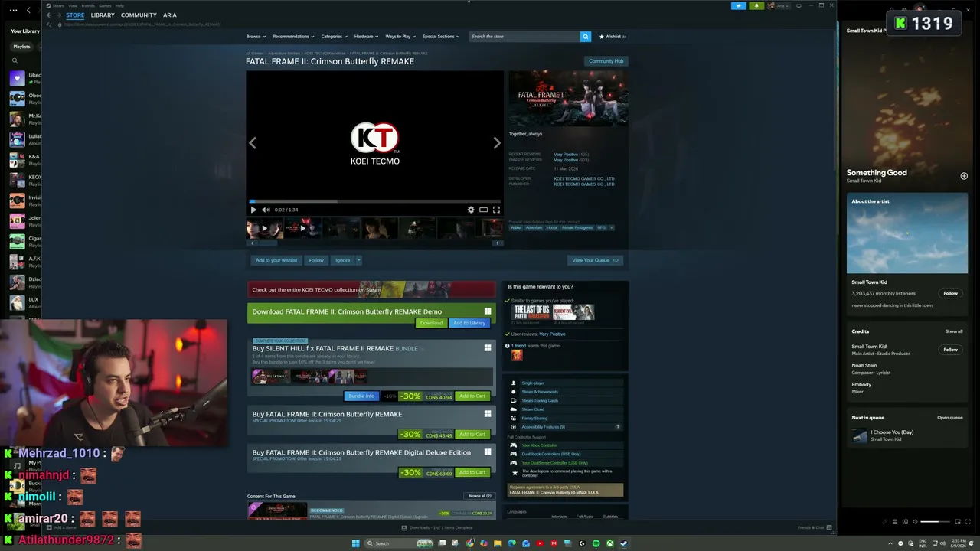Add SILENT HILL bundle to cart
980x551 pixels.
(472, 396)
